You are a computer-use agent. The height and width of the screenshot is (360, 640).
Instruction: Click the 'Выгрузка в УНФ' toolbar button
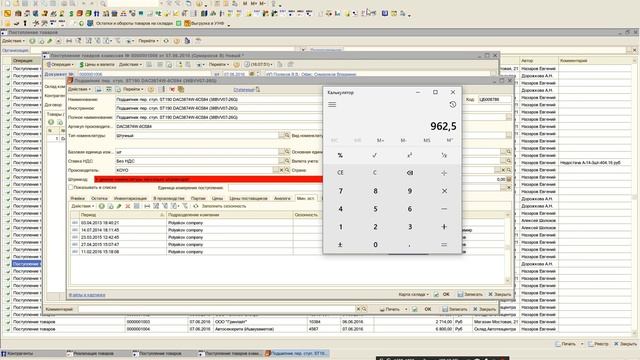coord(204,24)
